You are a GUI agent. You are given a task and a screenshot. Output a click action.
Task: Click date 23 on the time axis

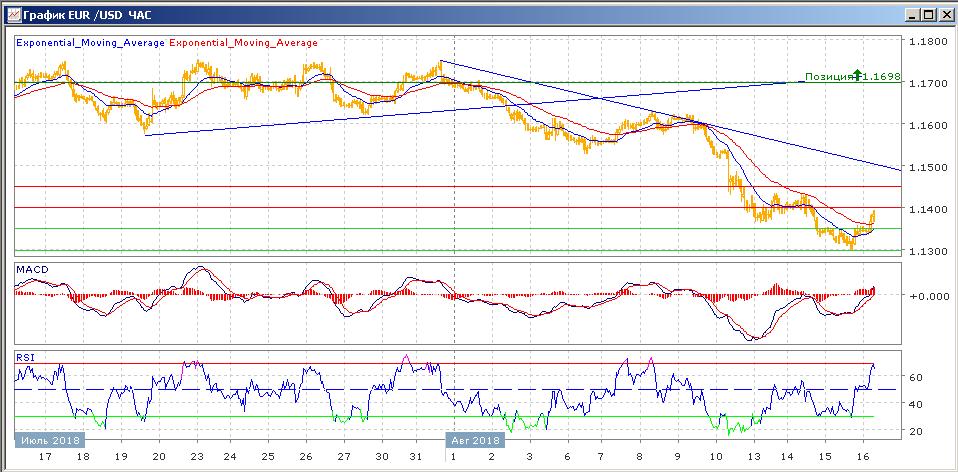point(195,456)
